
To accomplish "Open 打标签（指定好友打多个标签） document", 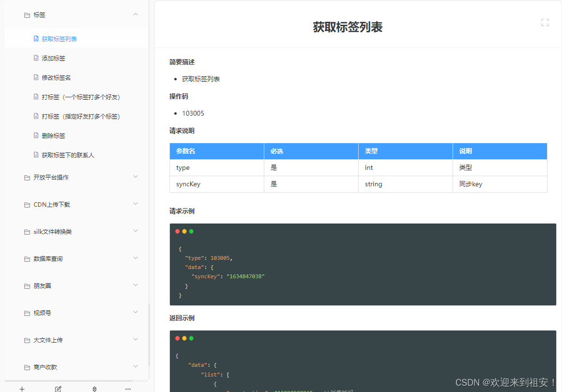I will 81,116.
